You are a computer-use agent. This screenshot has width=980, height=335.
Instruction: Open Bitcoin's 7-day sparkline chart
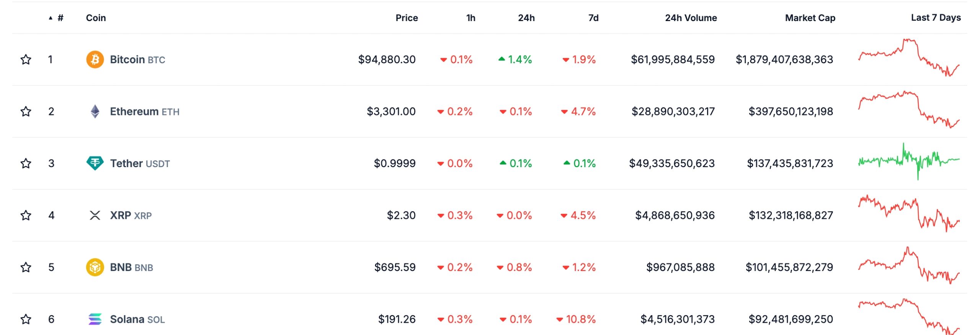click(x=909, y=57)
